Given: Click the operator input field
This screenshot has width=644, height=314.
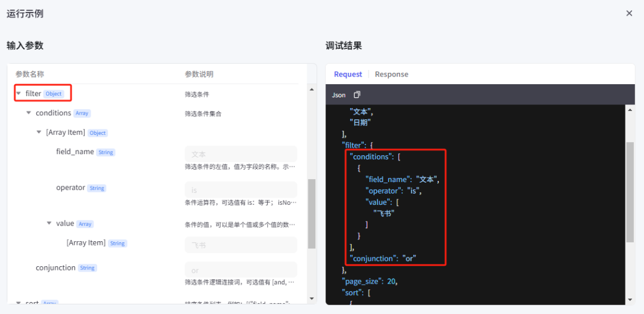Looking at the screenshot, I should [241, 190].
